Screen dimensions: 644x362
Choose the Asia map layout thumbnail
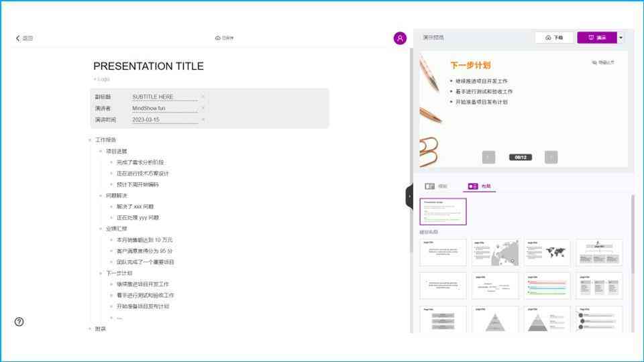tap(495, 253)
